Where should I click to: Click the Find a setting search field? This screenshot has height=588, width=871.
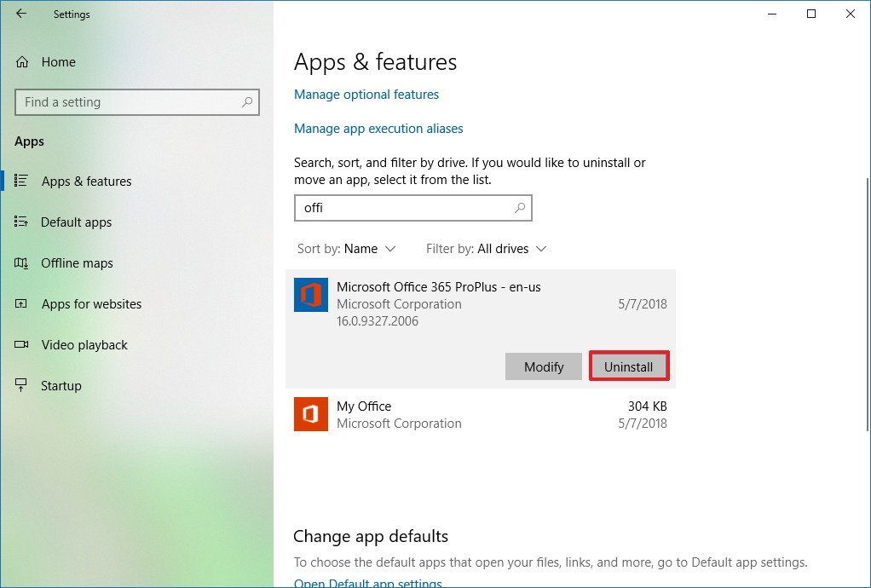pyautogui.click(x=136, y=101)
